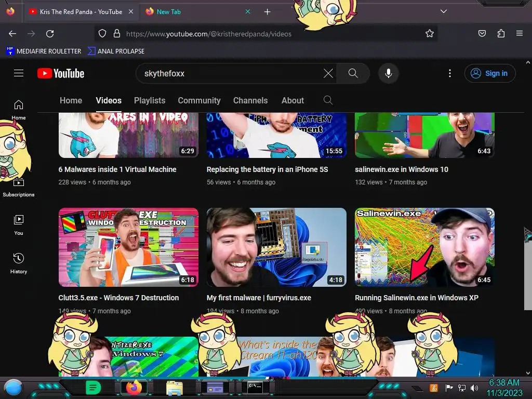
Task: Expand the list all tabs chevron
Action: click(x=444, y=11)
